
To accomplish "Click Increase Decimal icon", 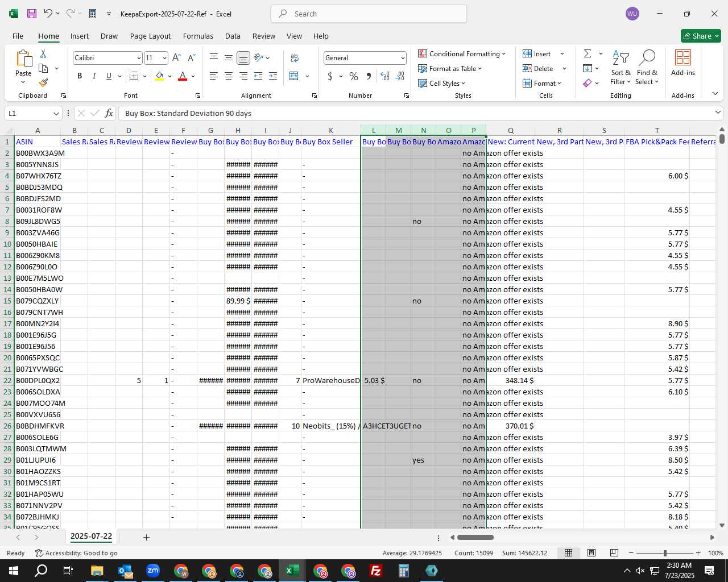I will pyautogui.click(x=385, y=76).
